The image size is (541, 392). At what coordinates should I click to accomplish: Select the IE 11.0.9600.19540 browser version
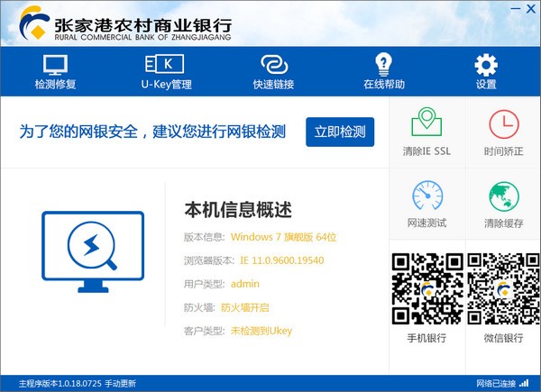[282, 260]
